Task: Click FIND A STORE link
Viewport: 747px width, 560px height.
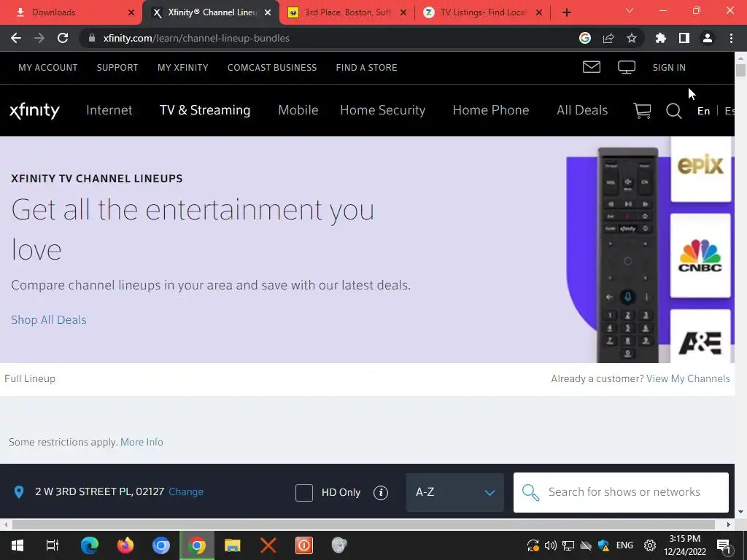Action: tap(366, 68)
